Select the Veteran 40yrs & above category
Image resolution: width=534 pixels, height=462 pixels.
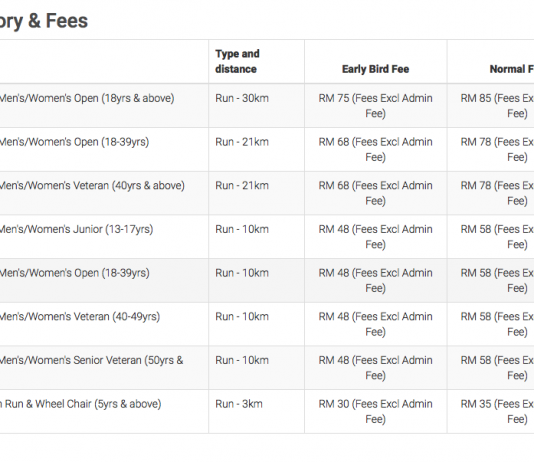(92, 186)
